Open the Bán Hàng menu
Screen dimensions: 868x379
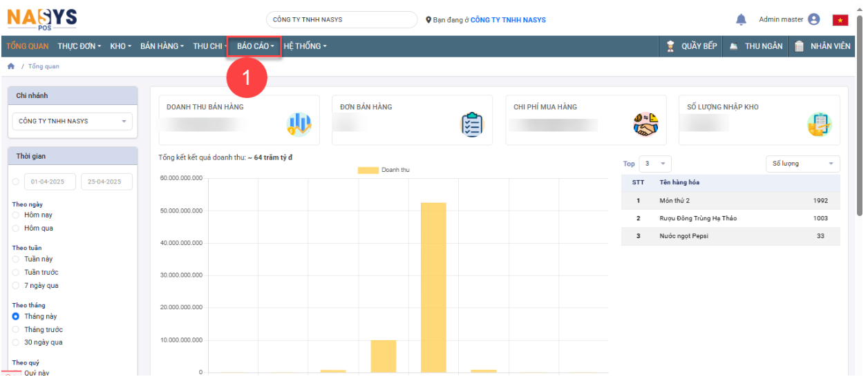click(x=162, y=46)
